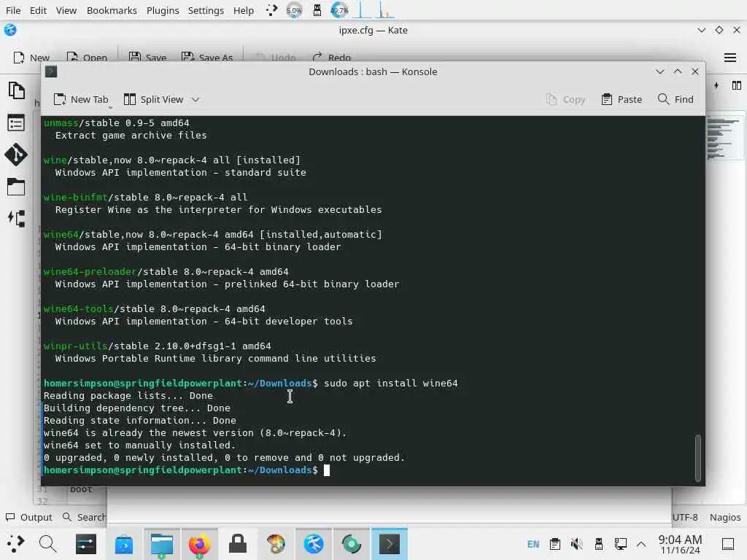
Task: Click network connection tray icon
Action: pos(620,544)
